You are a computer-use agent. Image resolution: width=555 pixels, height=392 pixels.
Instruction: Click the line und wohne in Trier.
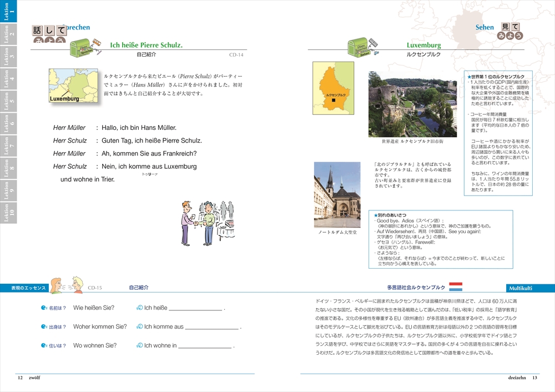[x=88, y=179]
